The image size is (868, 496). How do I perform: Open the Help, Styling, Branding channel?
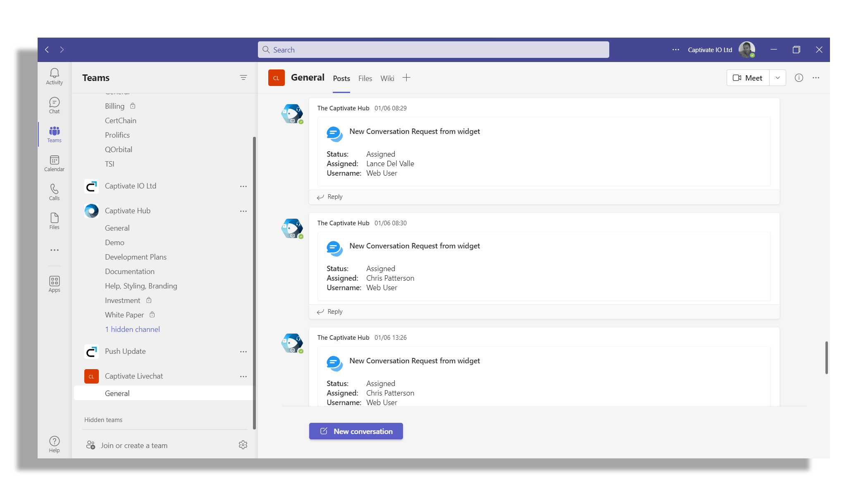(x=141, y=286)
